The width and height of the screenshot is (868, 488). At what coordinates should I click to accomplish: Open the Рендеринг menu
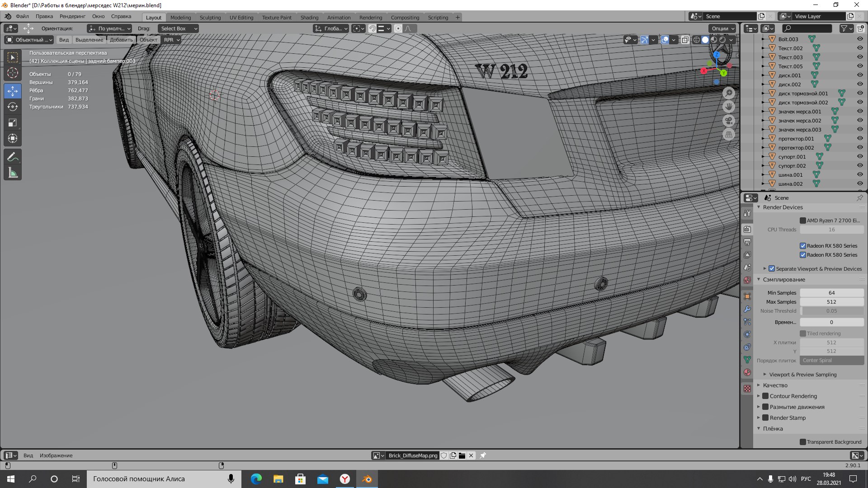point(72,16)
